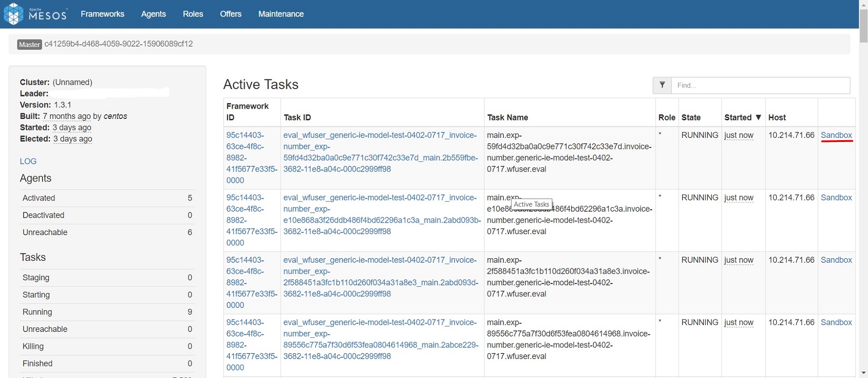Click 'just now' in exp-59fd4d32 row
868x378 pixels.
click(x=739, y=135)
